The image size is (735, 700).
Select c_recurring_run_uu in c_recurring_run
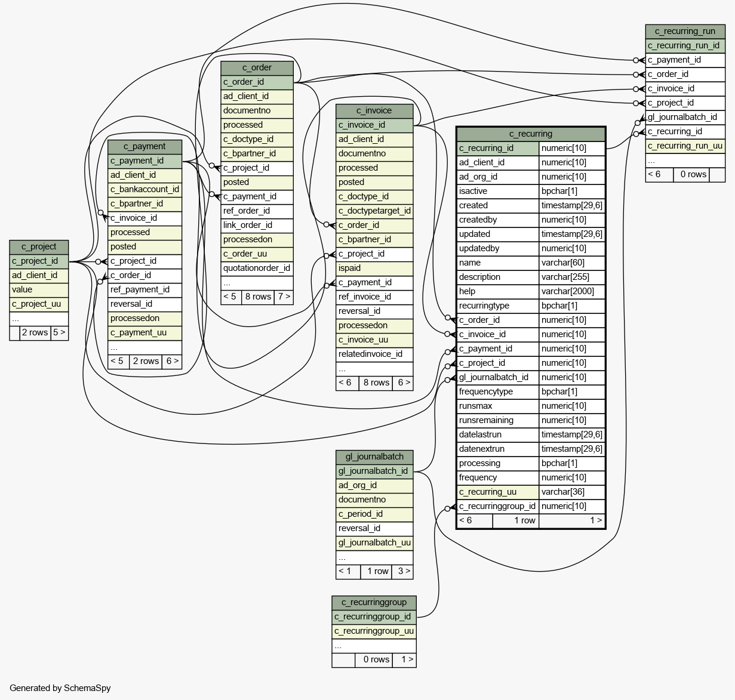point(685,146)
